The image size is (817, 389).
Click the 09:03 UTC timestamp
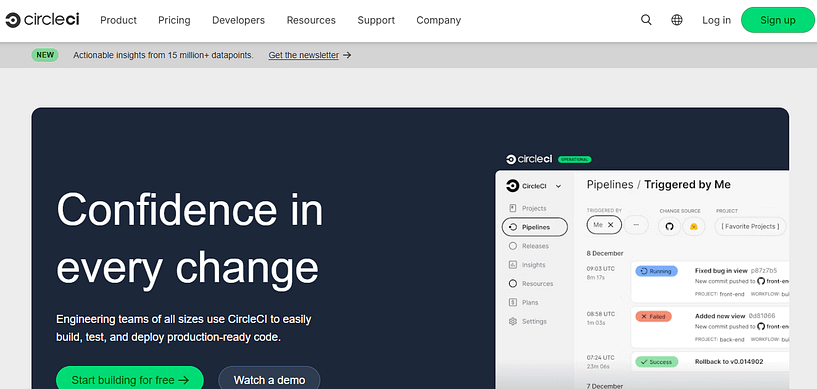[601, 269]
